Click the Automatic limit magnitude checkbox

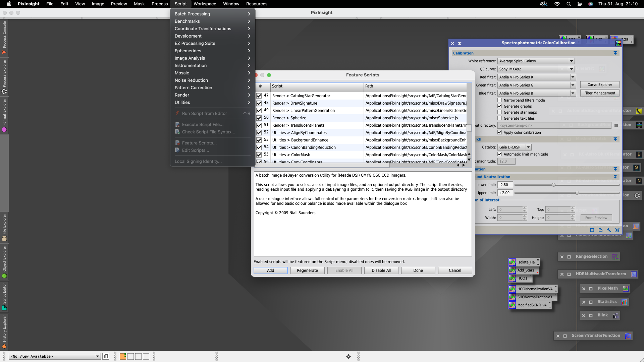[499, 154]
